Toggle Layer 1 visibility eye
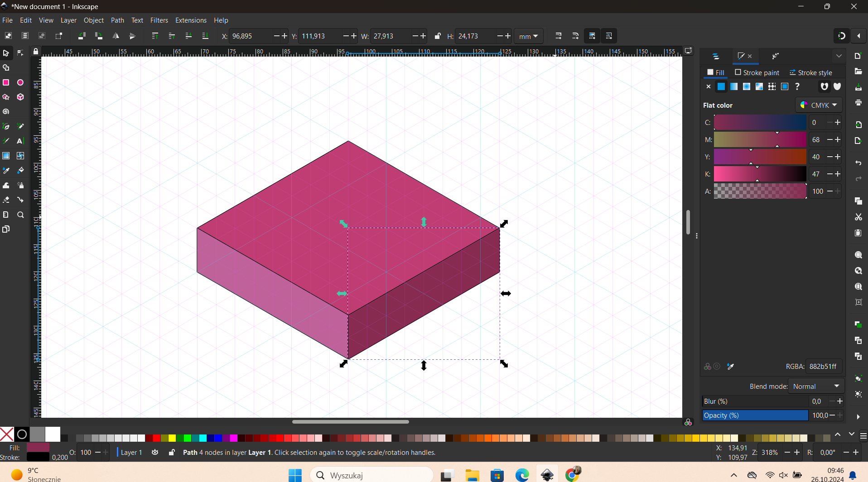Viewport: 868px width, 482px height. pyautogui.click(x=155, y=453)
